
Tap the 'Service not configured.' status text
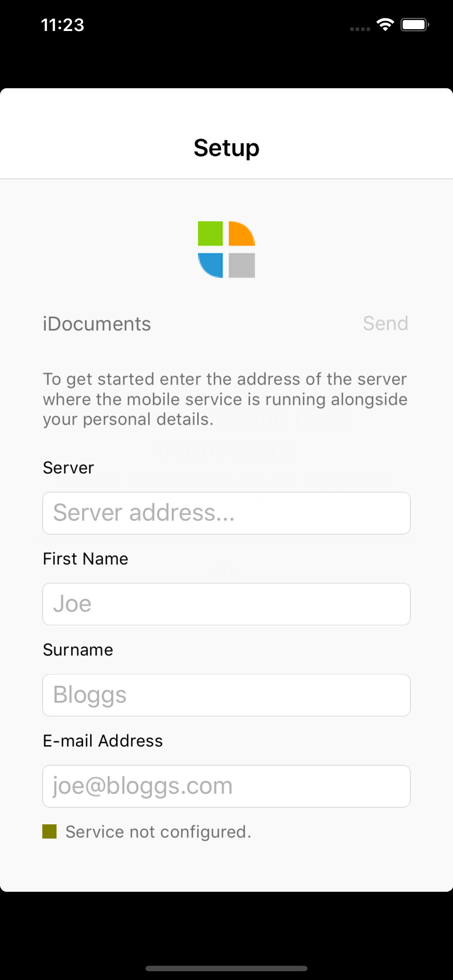coord(158,832)
